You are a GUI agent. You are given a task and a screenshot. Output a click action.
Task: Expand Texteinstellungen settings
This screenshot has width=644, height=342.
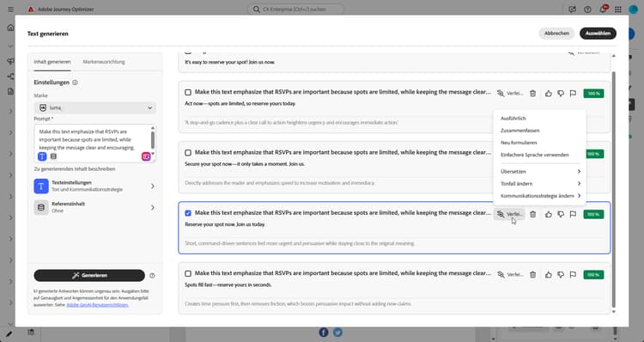[94, 186]
